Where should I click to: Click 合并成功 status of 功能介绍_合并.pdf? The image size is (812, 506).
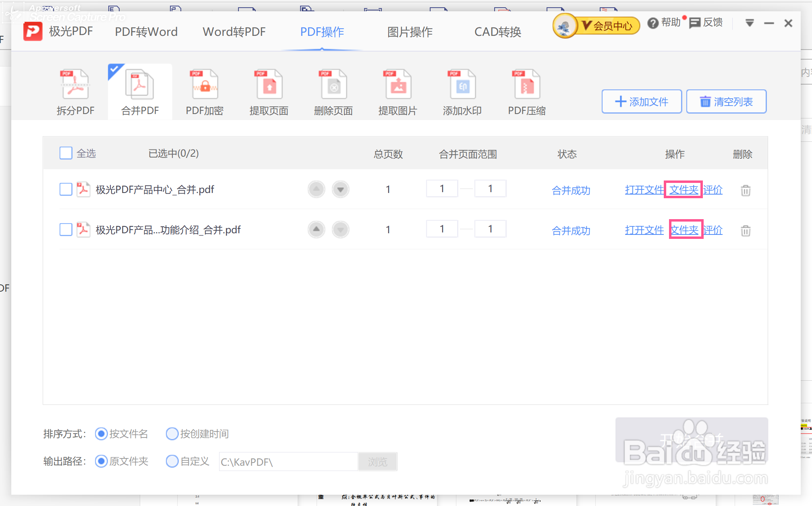coord(571,230)
